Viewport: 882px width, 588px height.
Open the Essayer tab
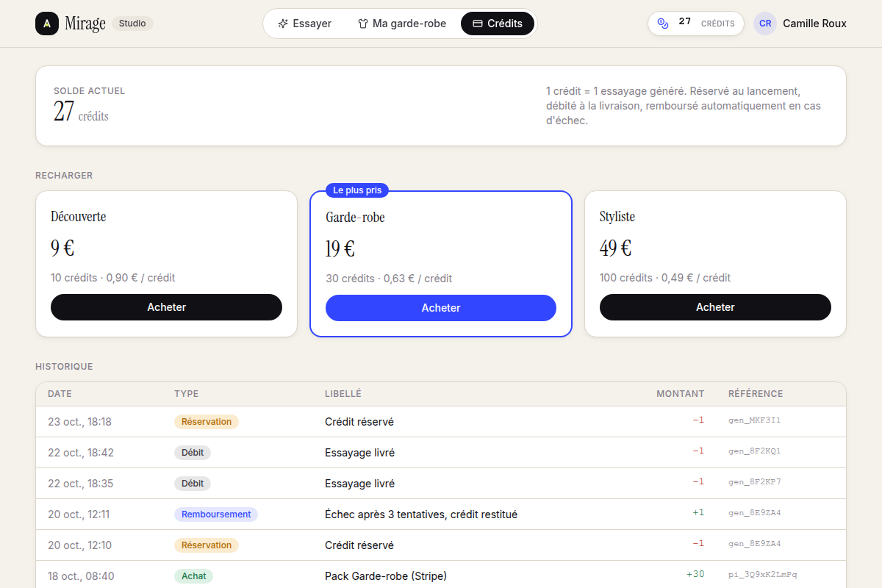click(x=304, y=24)
